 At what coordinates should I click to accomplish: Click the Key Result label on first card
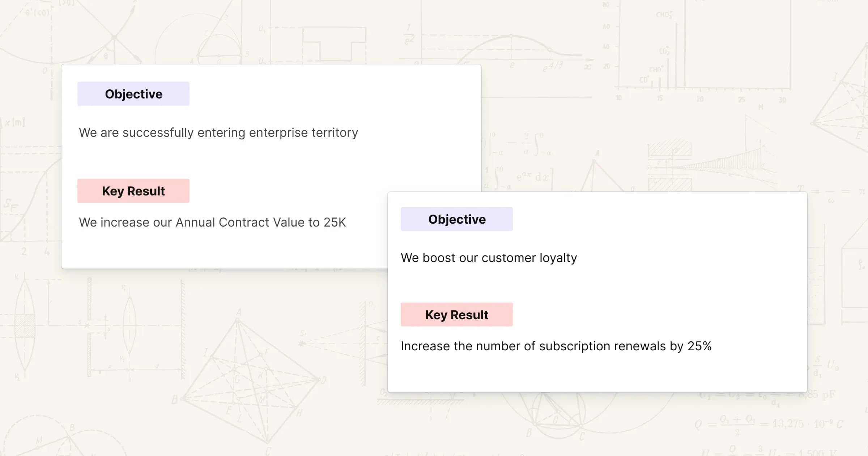133,191
